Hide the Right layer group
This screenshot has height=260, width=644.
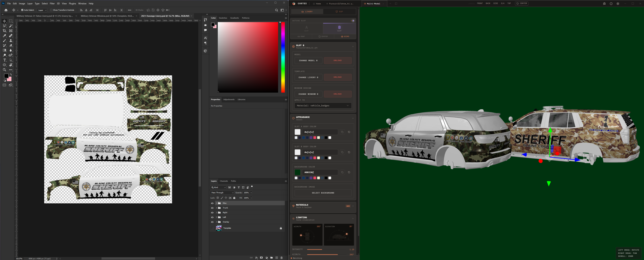point(212,213)
